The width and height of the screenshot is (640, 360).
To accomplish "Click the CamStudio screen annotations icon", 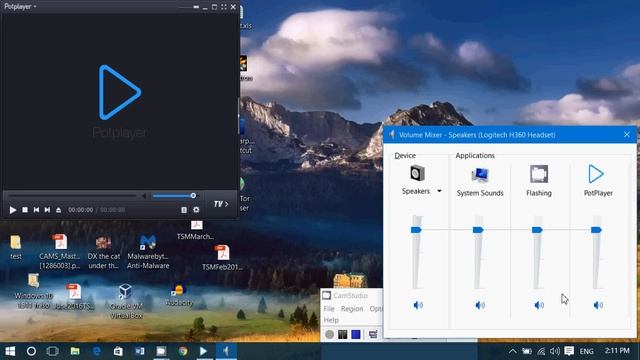I will (373, 334).
